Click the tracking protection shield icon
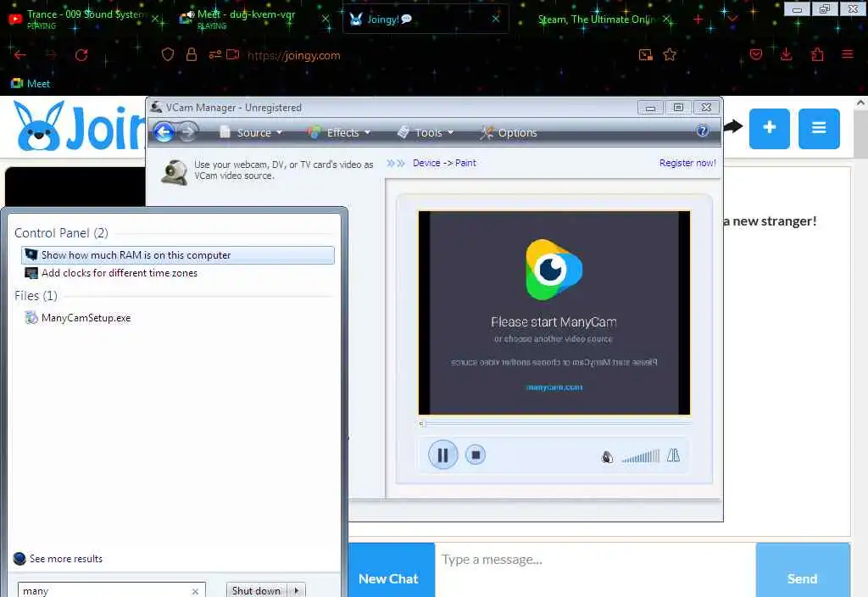Image resolution: width=868 pixels, height=597 pixels. pyautogui.click(x=168, y=54)
